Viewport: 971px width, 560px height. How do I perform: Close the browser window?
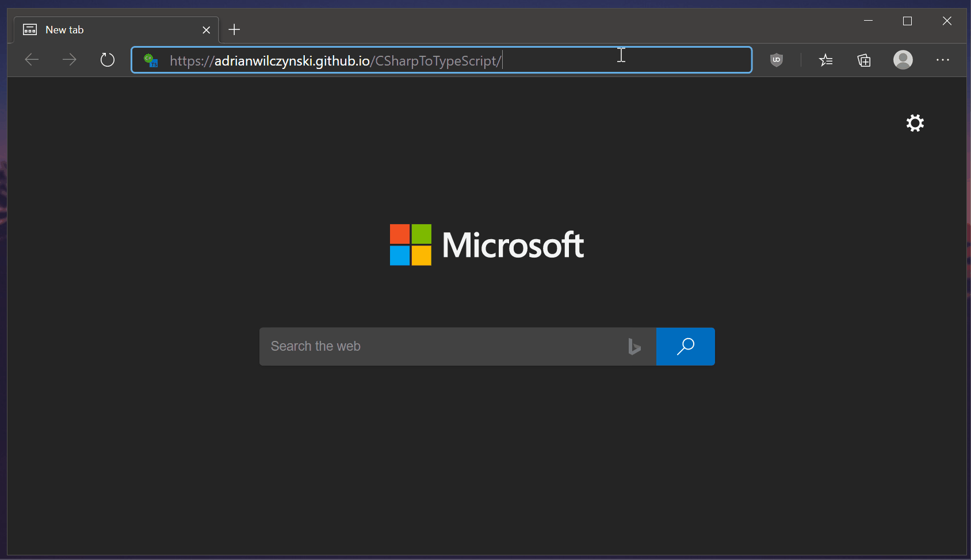(x=947, y=21)
